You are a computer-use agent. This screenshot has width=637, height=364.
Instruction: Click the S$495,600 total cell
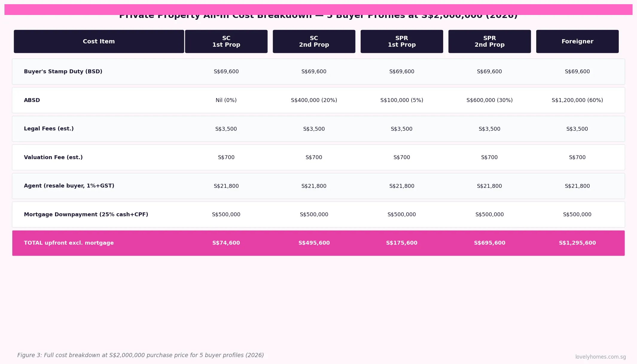coord(314,243)
